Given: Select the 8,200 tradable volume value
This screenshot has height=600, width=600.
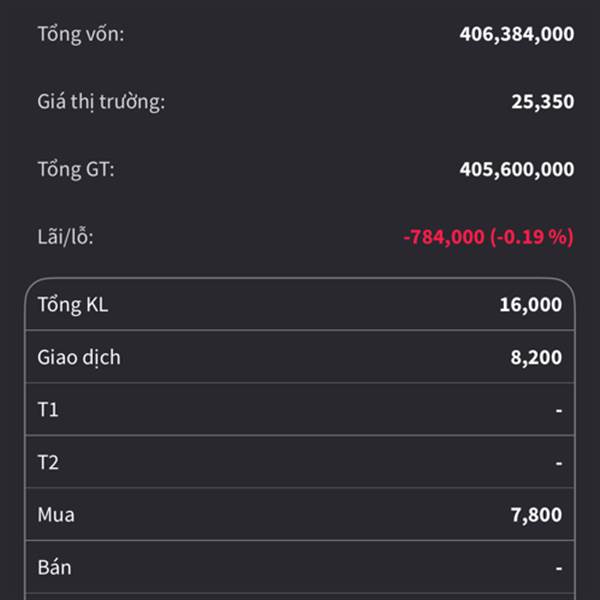Looking at the screenshot, I should tap(536, 357).
